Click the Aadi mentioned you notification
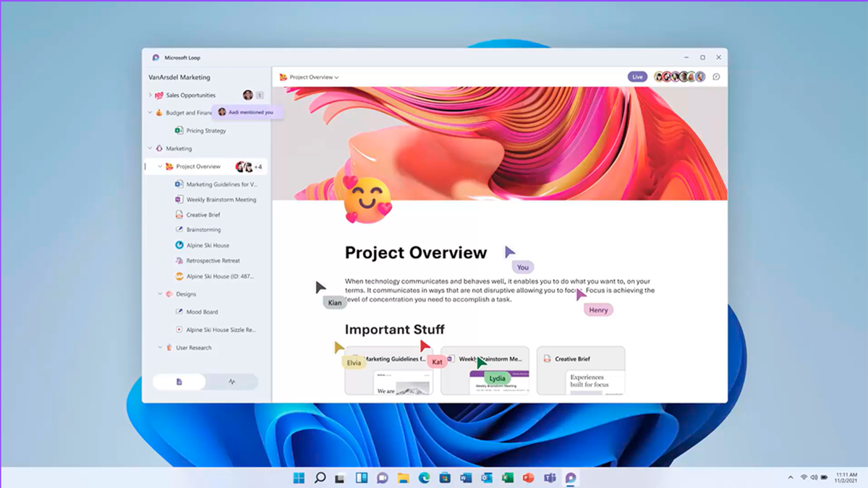868x488 pixels. point(247,112)
